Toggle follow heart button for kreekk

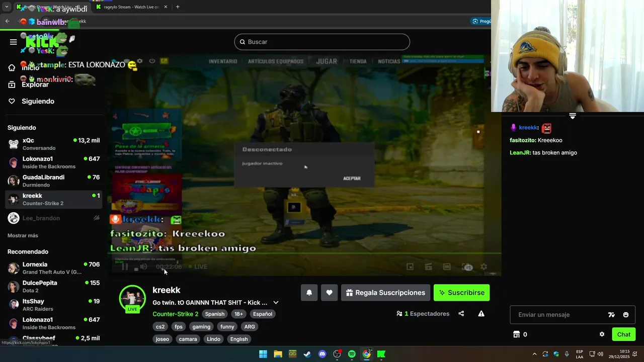tap(329, 293)
